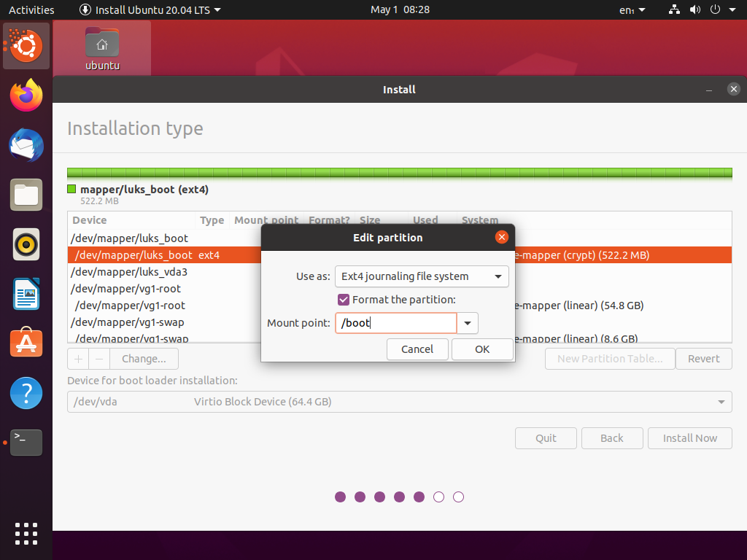Click the mapper/luks_boot (ext4) legend label
The height and width of the screenshot is (560, 747).
(x=144, y=190)
